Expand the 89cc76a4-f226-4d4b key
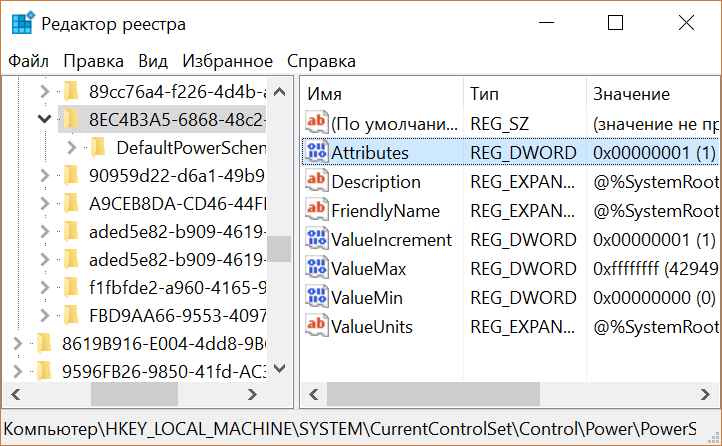This screenshot has height=446, width=722. tap(45, 92)
